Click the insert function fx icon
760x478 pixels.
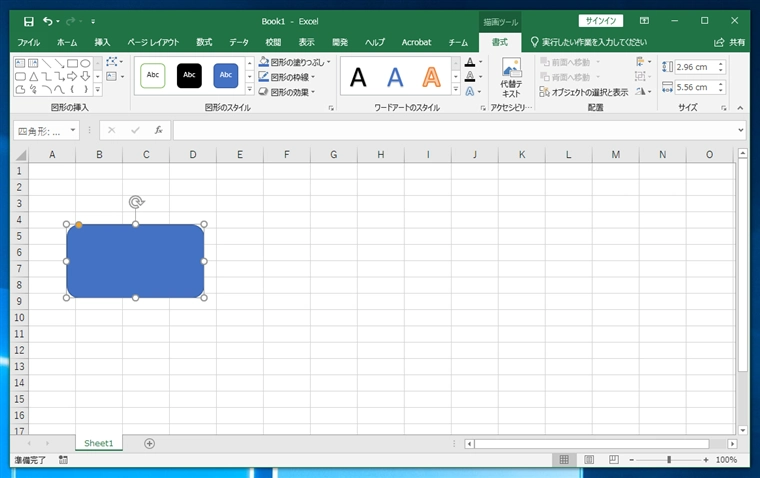point(158,130)
